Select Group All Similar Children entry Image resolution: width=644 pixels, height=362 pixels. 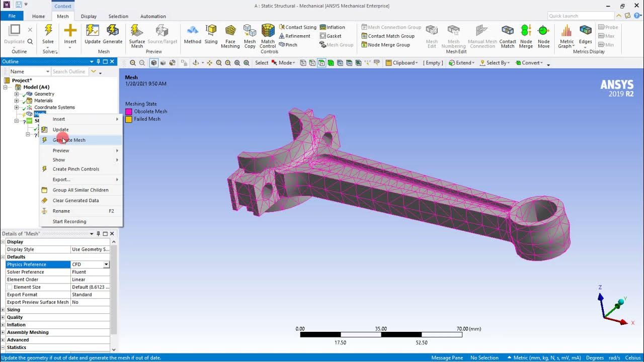coord(80,190)
